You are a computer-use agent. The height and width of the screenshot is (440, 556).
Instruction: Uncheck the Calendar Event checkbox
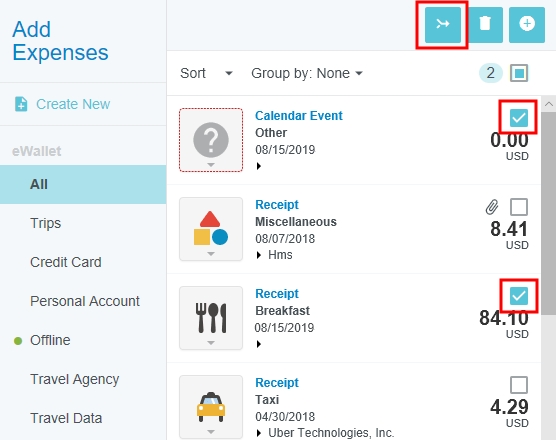click(x=519, y=117)
